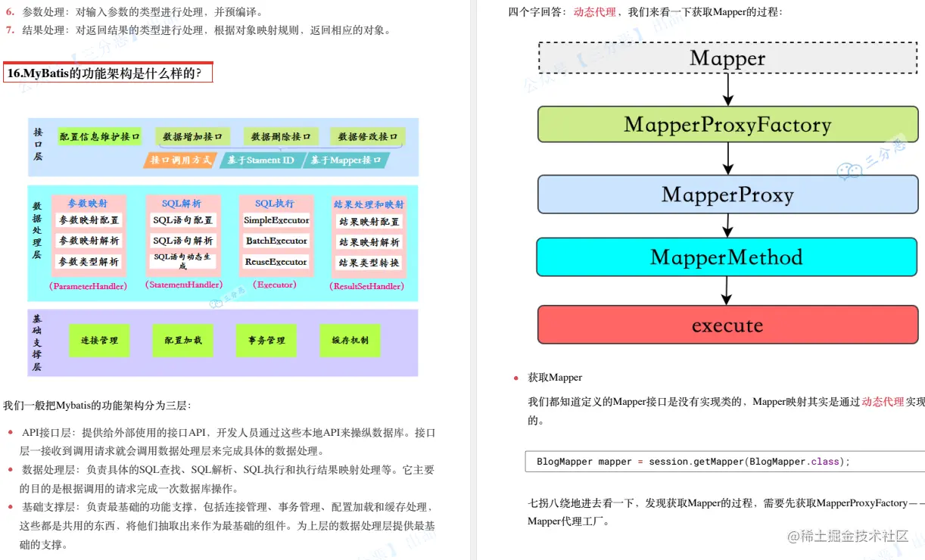Click the "基于Mapper接口" parallelogram
Image resolution: width=925 pixels, height=560 pixels.
click(346, 160)
